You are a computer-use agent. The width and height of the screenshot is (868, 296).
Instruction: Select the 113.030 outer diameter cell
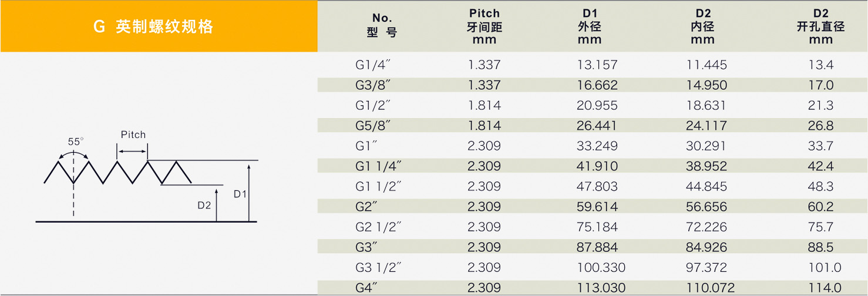601,288
